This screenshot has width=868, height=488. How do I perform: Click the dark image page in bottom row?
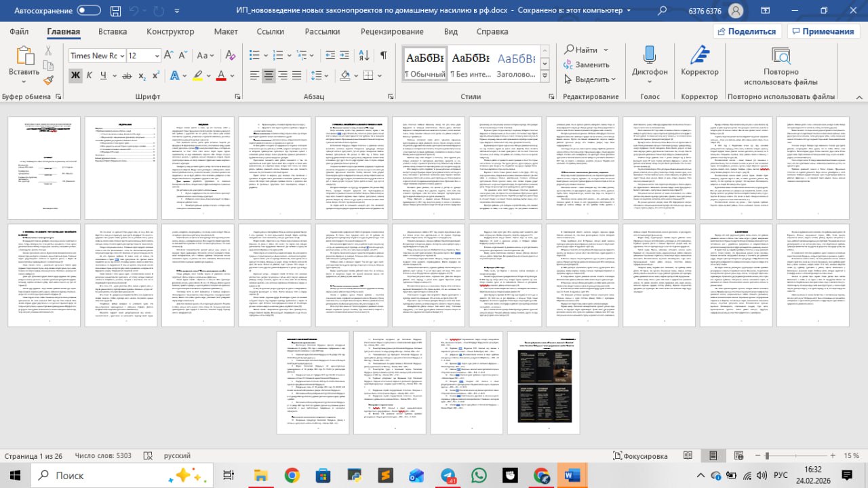[545, 382]
